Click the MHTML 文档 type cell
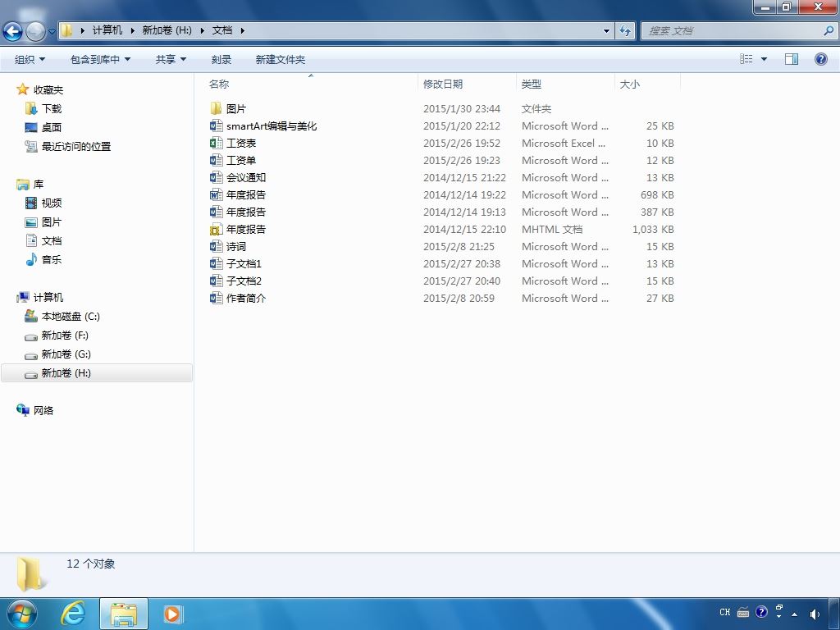Screen dimensions: 840x630 (552, 230)
